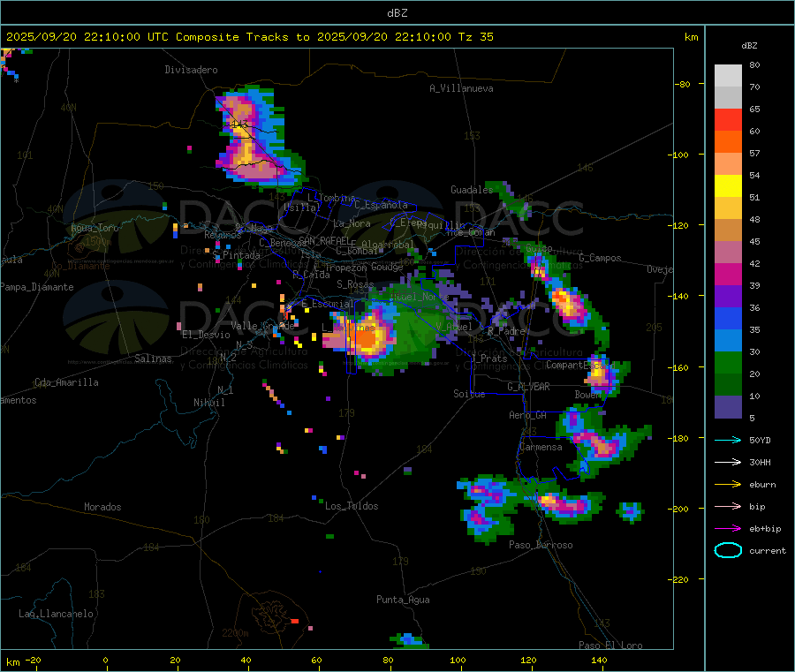Viewport: 795px width, 672px height.
Task: Click the 'J_Prats' map label
Action: click(488, 359)
